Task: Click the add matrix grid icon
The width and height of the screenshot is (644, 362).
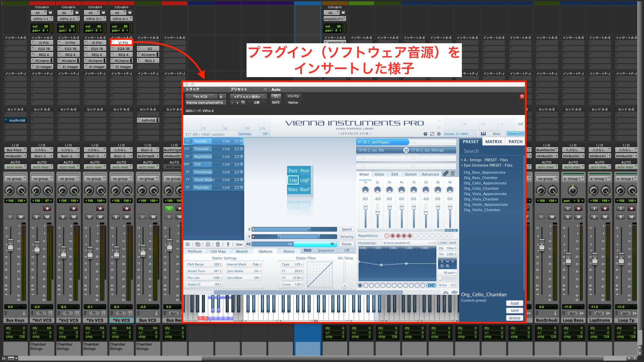Action: [x=188, y=244]
